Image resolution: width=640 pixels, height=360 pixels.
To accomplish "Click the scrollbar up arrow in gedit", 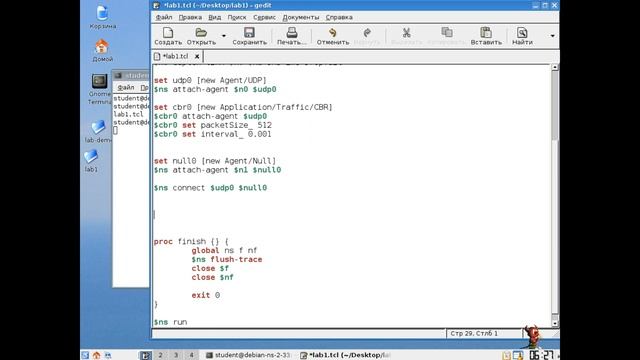I will click(555, 67).
